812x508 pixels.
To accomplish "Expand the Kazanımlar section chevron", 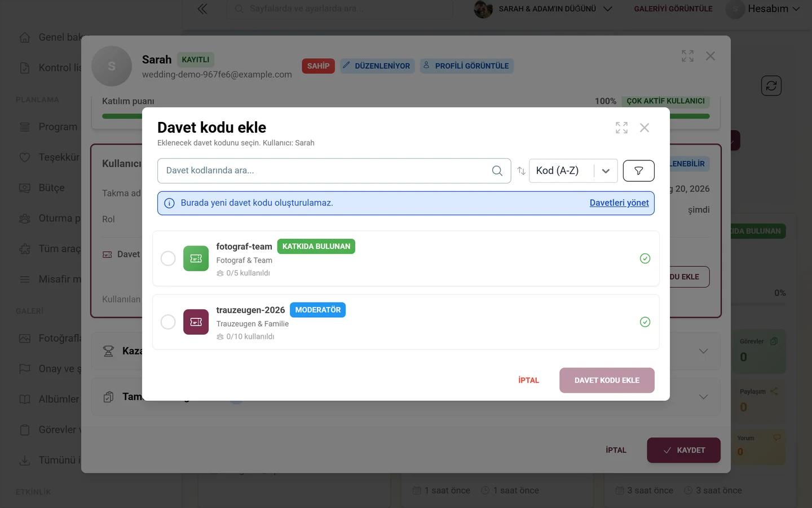I will click(x=704, y=351).
